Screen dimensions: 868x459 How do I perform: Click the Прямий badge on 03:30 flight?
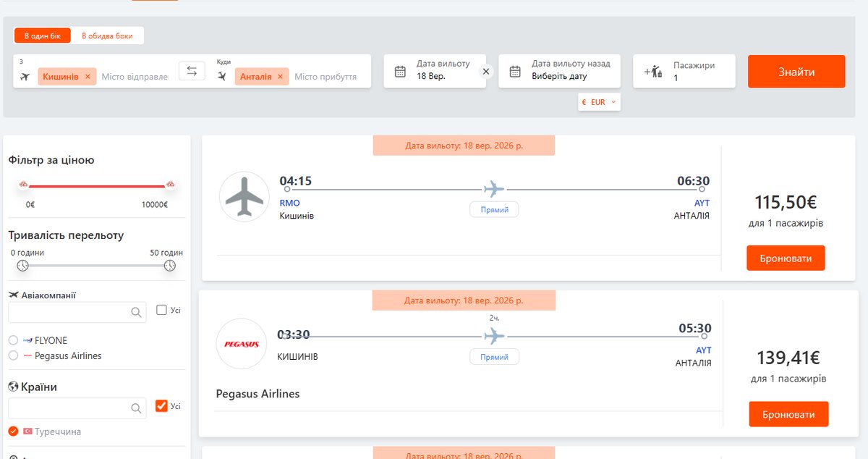[x=494, y=357]
